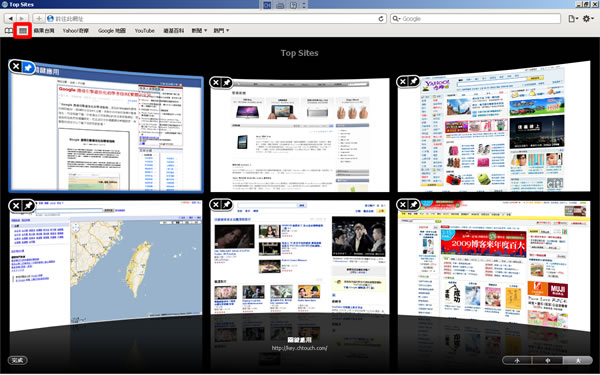Expand the 新聞 bookmarks folder
The image size is (600, 375).
coord(199,31)
